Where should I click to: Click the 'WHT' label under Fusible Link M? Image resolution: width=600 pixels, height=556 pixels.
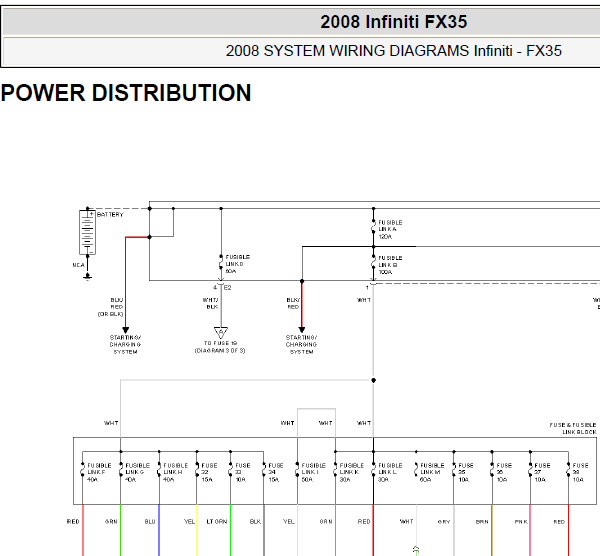(406, 522)
